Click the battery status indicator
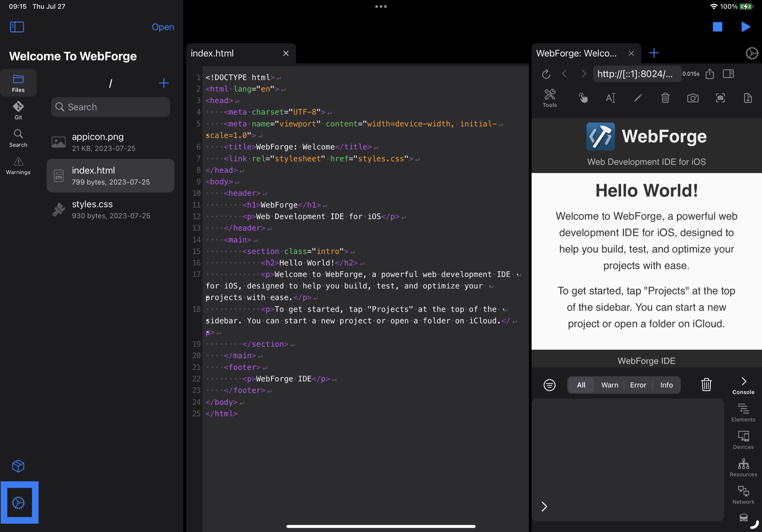762x532 pixels. [747, 6]
